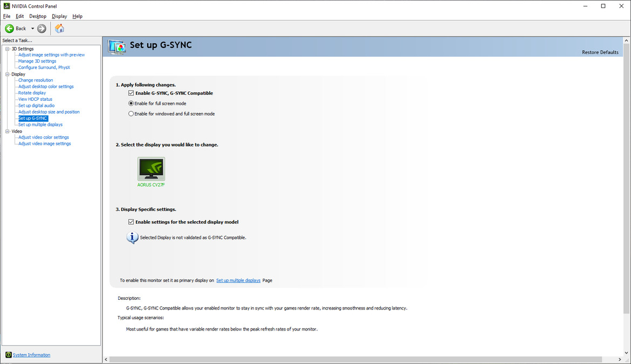Screen dimensions: 631x364
Task: Go to the Home page icon
Action: coord(59,29)
